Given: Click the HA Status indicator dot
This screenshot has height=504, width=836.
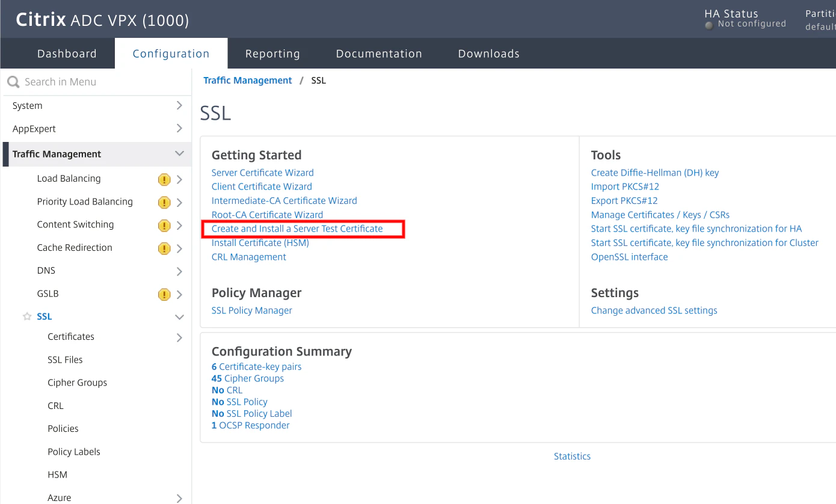Looking at the screenshot, I should point(708,24).
